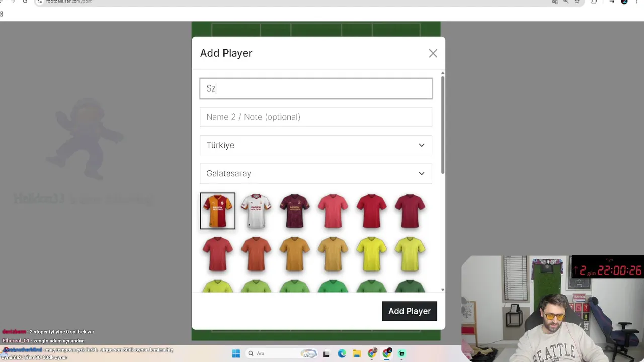Choose the dark maroon Galatasaray third jersey

click(294, 211)
